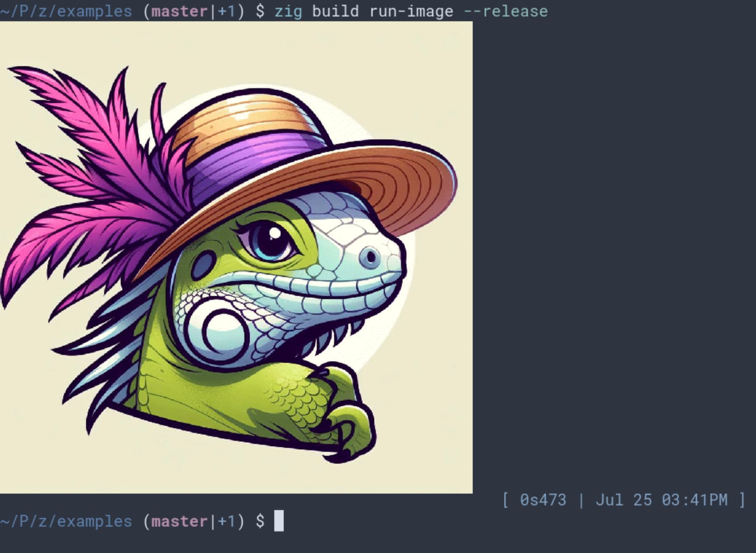Click the Jul 25 03:41PM timestamp
Screen dimensions: 756x553
point(661,500)
